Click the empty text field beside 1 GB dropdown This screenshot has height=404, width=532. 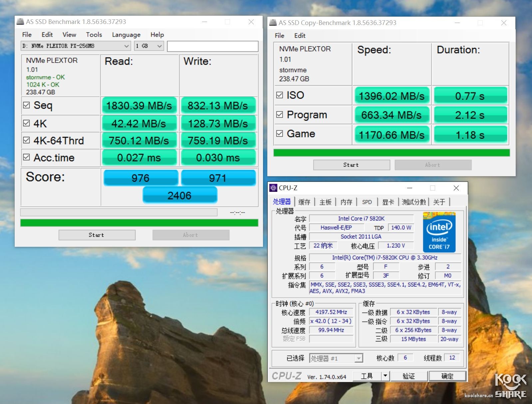click(213, 46)
